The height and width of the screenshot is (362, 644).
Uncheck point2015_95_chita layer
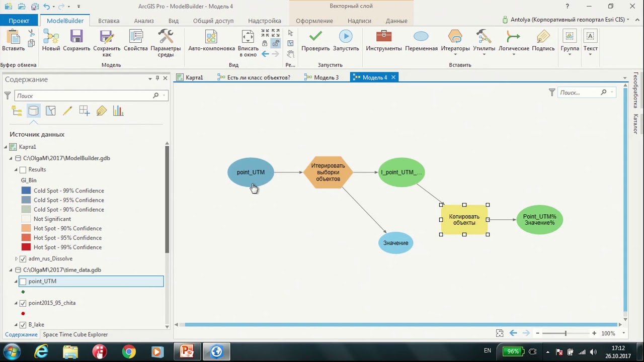pos(23,303)
